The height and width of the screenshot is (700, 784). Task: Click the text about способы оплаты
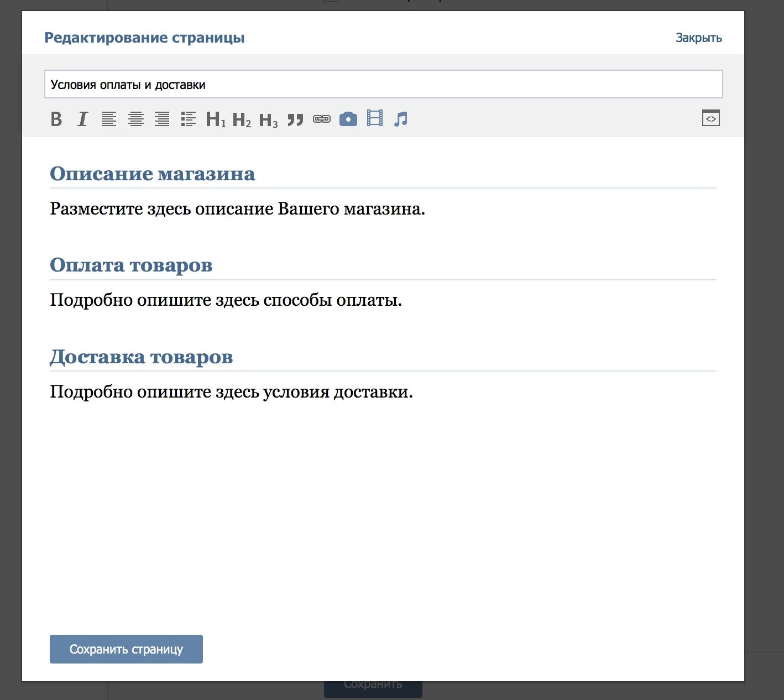click(x=226, y=300)
